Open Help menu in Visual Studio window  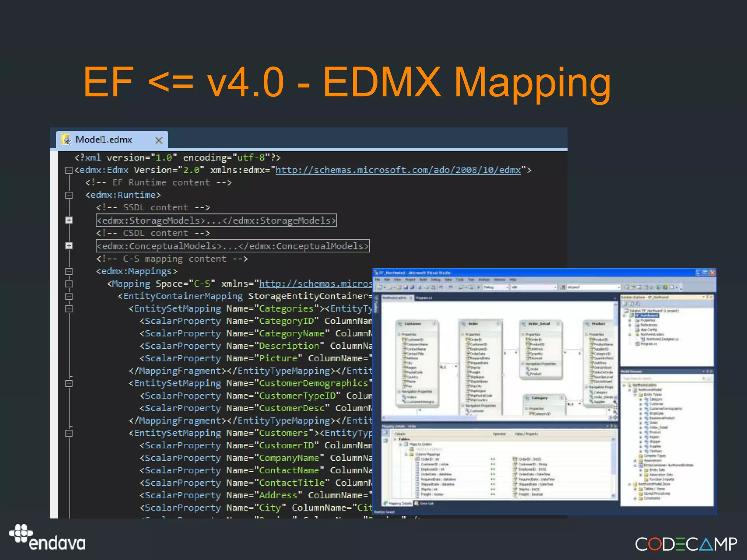tap(513, 280)
